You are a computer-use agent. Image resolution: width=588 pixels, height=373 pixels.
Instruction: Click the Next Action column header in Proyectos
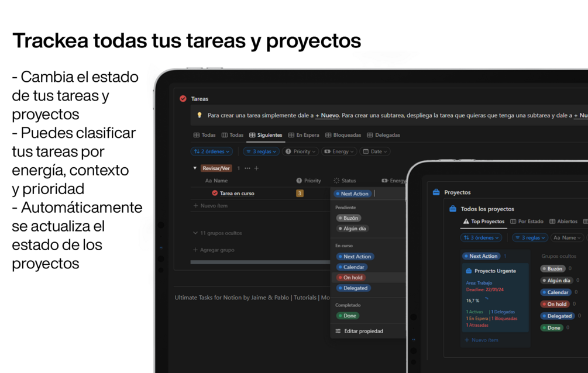481,256
